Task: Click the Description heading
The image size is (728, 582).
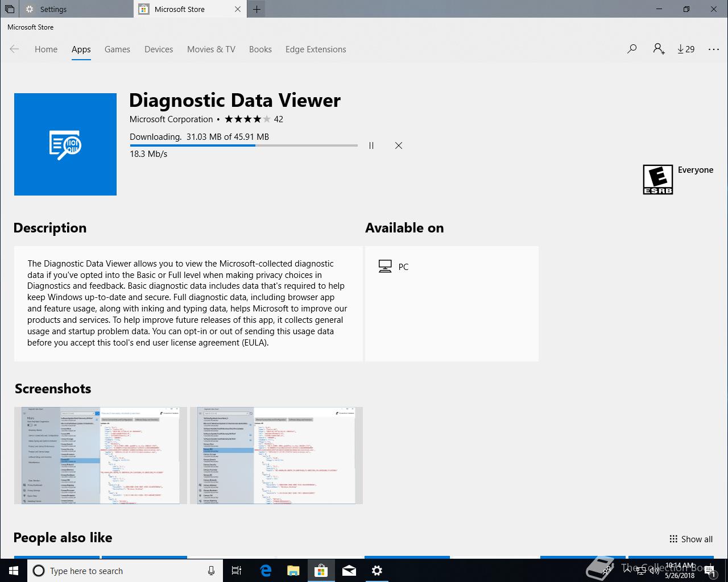Action: pyautogui.click(x=50, y=228)
